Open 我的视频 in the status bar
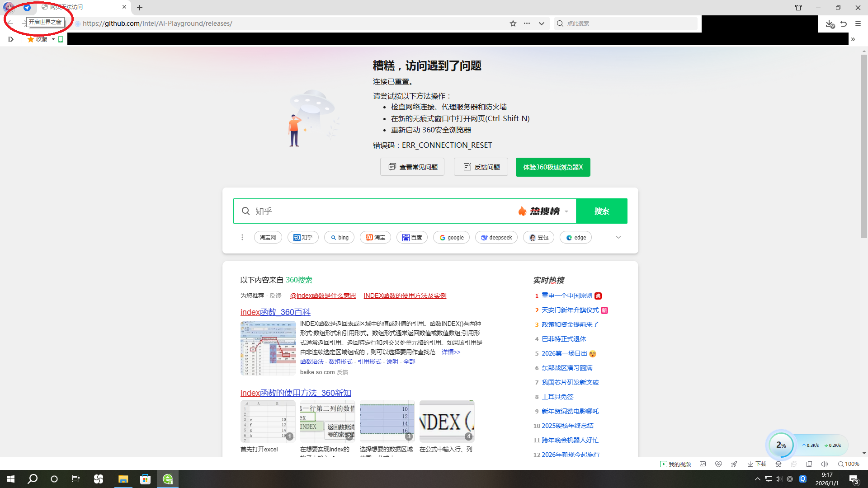This screenshot has height=488, width=868. pyautogui.click(x=675, y=464)
